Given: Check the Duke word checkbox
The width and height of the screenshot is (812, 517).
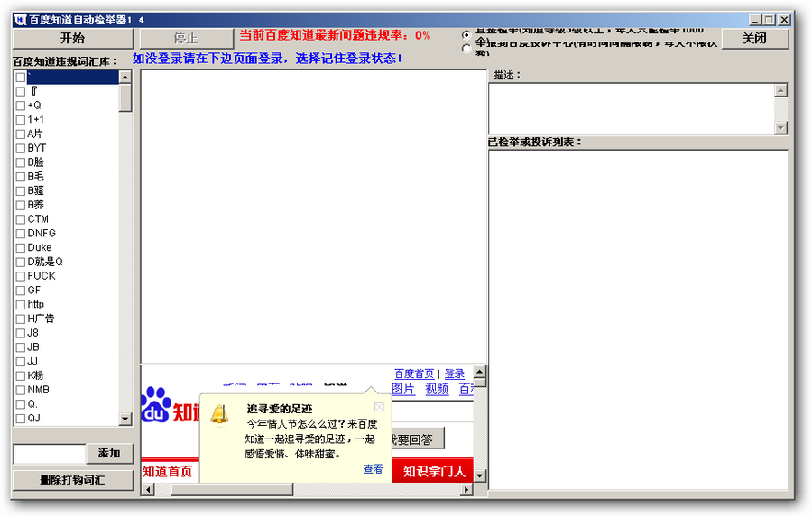Looking at the screenshot, I should (21, 247).
